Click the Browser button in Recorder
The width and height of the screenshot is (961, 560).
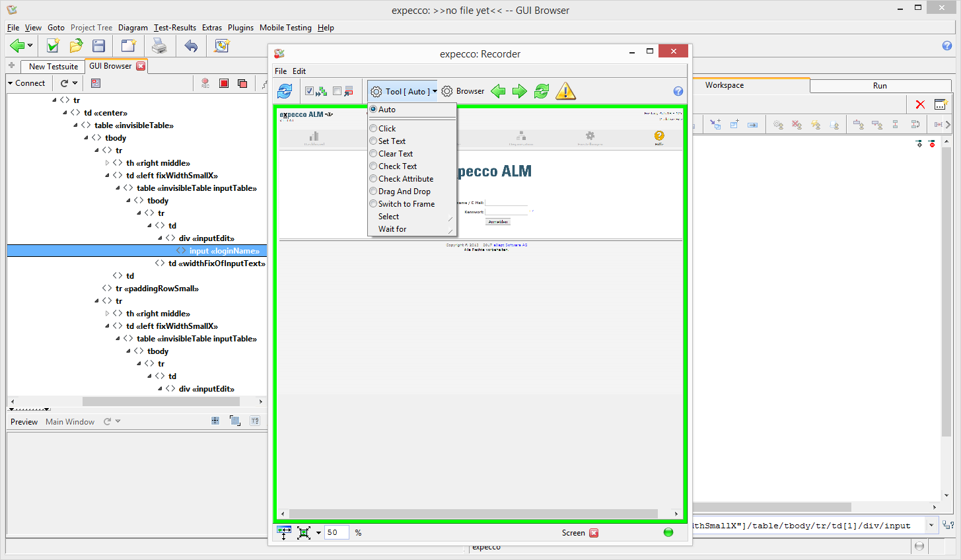(x=463, y=91)
